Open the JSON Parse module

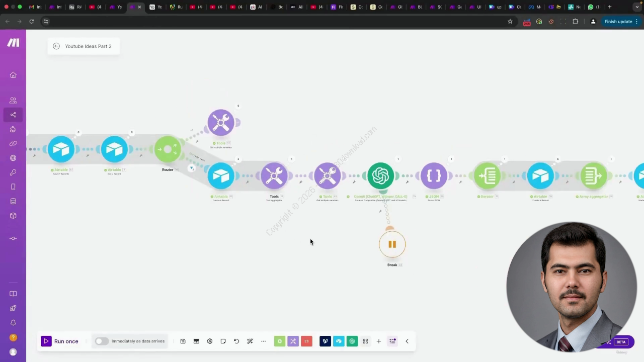coord(434,176)
